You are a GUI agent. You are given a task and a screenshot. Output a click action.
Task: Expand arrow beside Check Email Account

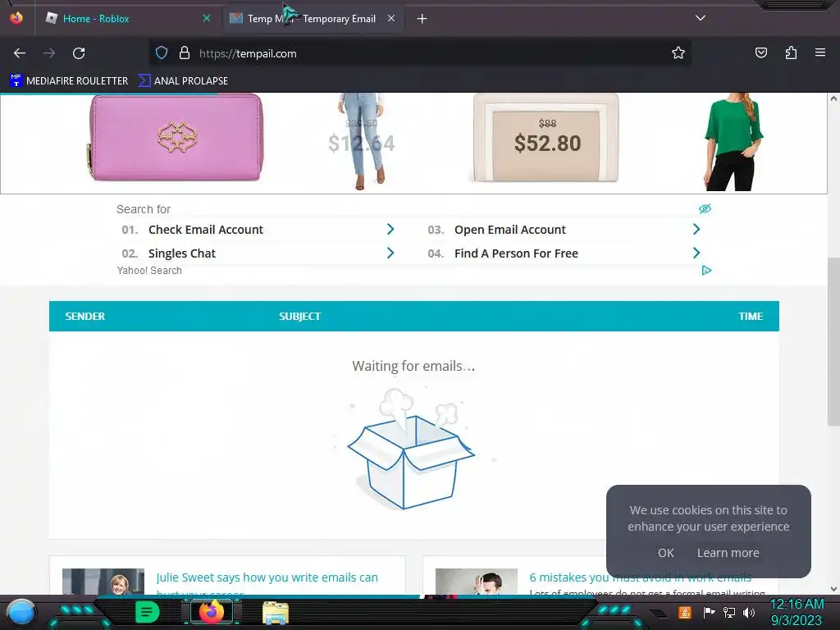click(x=390, y=230)
